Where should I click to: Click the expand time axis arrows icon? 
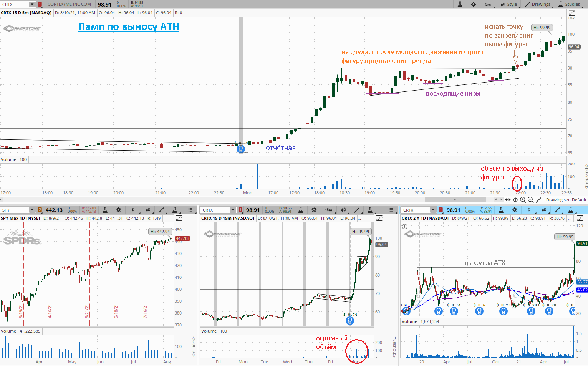(x=508, y=200)
